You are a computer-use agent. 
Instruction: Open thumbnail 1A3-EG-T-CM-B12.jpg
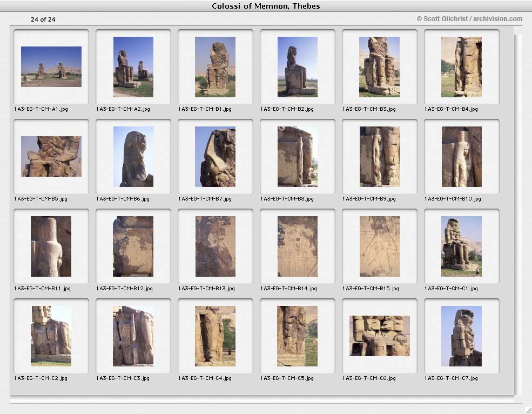133,246
